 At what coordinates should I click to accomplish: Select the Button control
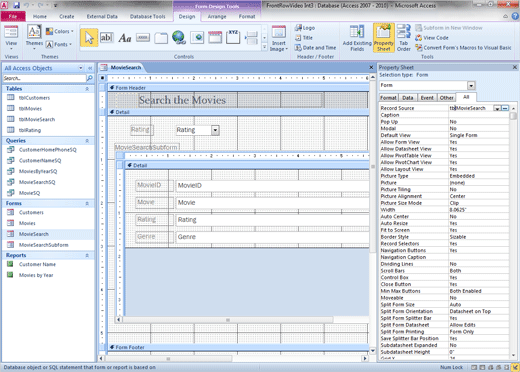point(143,38)
